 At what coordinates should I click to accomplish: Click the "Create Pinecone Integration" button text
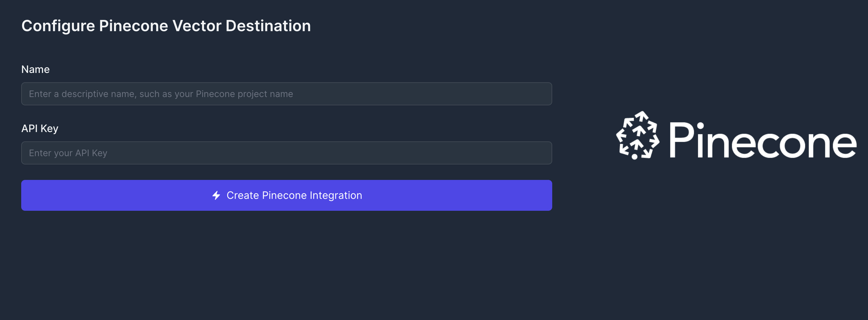294,195
